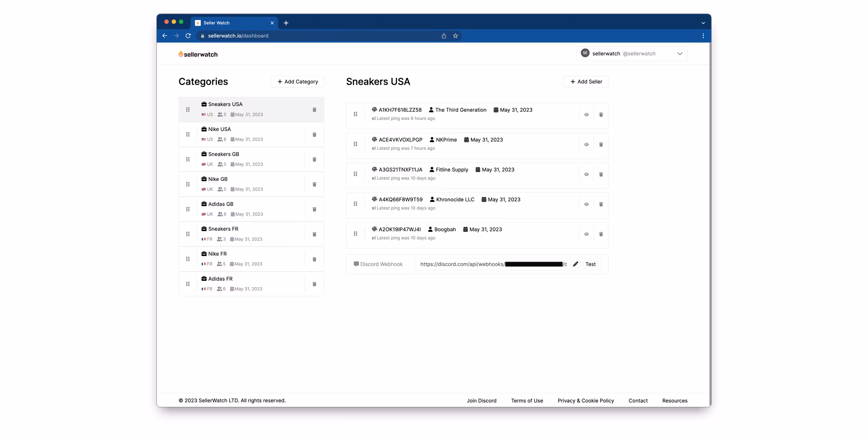Viewport: 868px width, 434px height.
Task: Open the Join Discord footer link
Action: [481, 401]
